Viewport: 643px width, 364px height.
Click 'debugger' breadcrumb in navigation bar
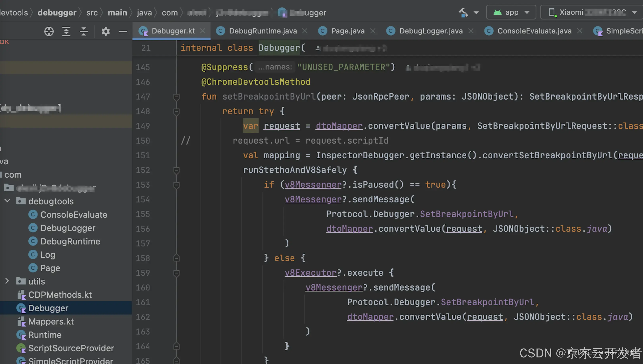(57, 13)
